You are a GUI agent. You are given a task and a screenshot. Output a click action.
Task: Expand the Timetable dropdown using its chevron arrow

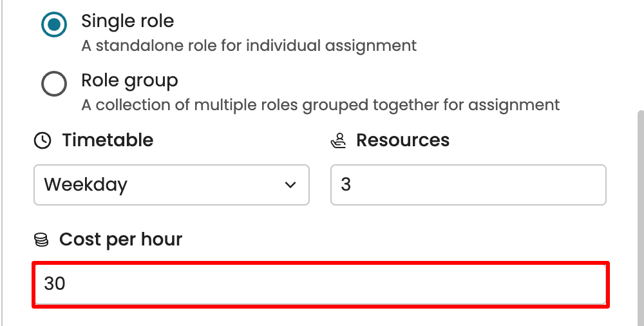290,185
